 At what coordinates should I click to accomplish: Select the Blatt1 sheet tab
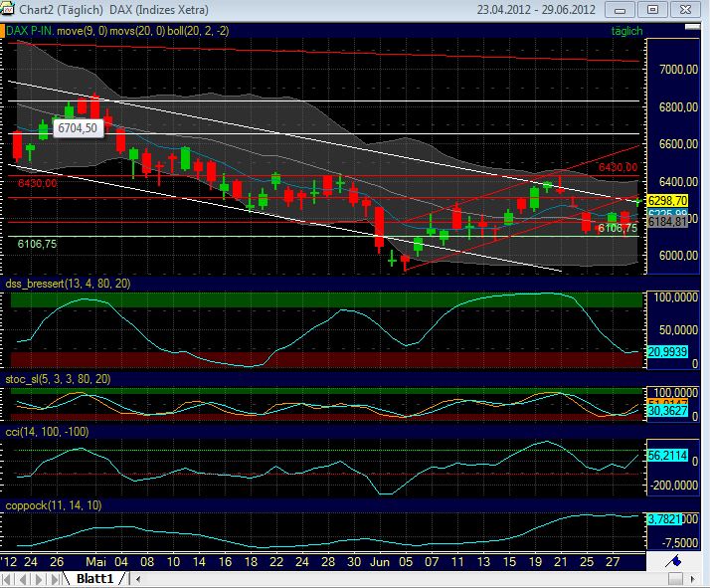pos(94,579)
